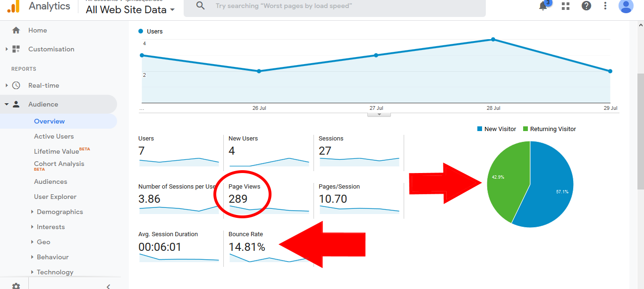644x289 pixels.
Task: Open Cohort Analysis report
Action: (x=59, y=164)
